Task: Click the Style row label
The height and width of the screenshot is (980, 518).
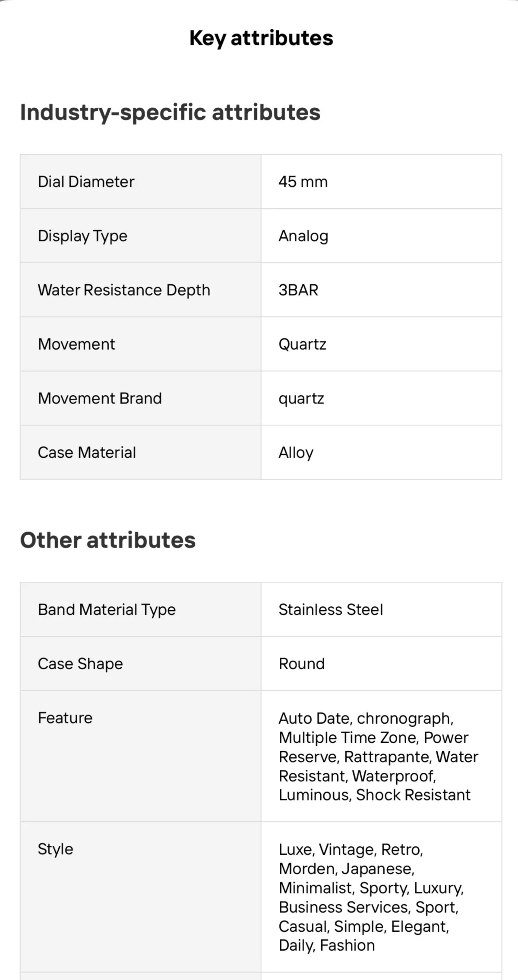Action: coord(55,850)
